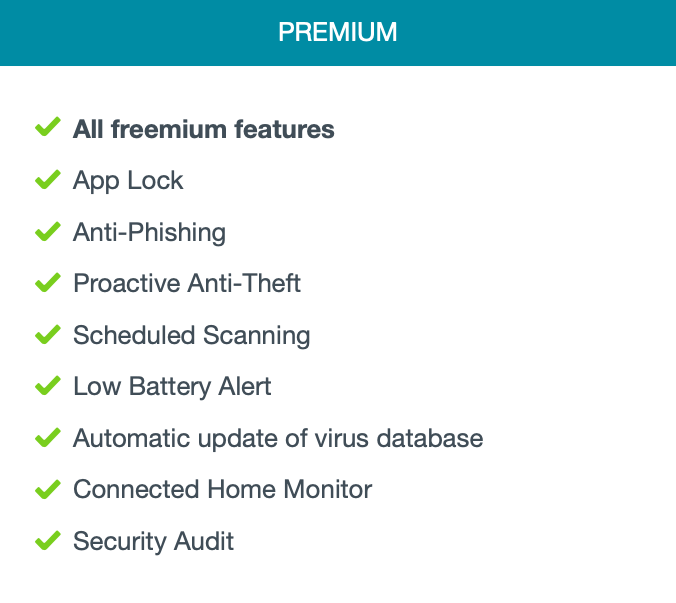The height and width of the screenshot is (603, 676).
Task: Click the checkmark beside Proactive Anti-Theft
Action: [x=48, y=283]
